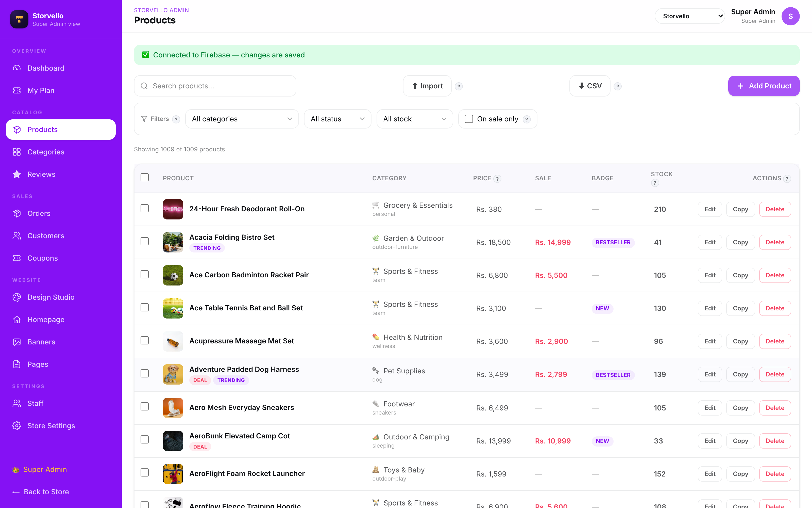Click the Pet Supplies paw icon
This screenshot has height=508, width=812.
(376, 371)
